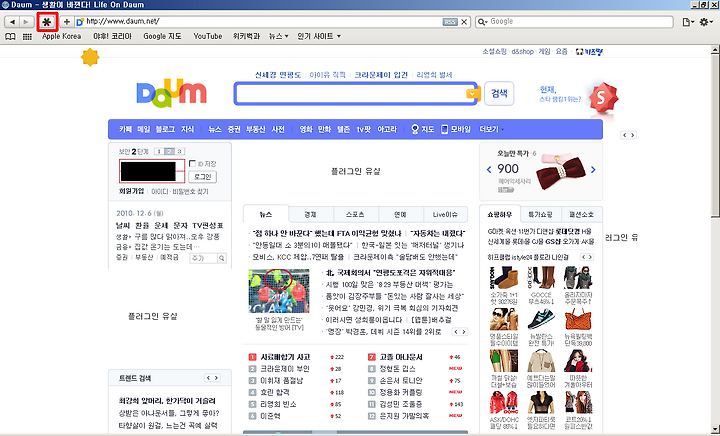Expand the 더보기 navigation menu

coord(491,129)
